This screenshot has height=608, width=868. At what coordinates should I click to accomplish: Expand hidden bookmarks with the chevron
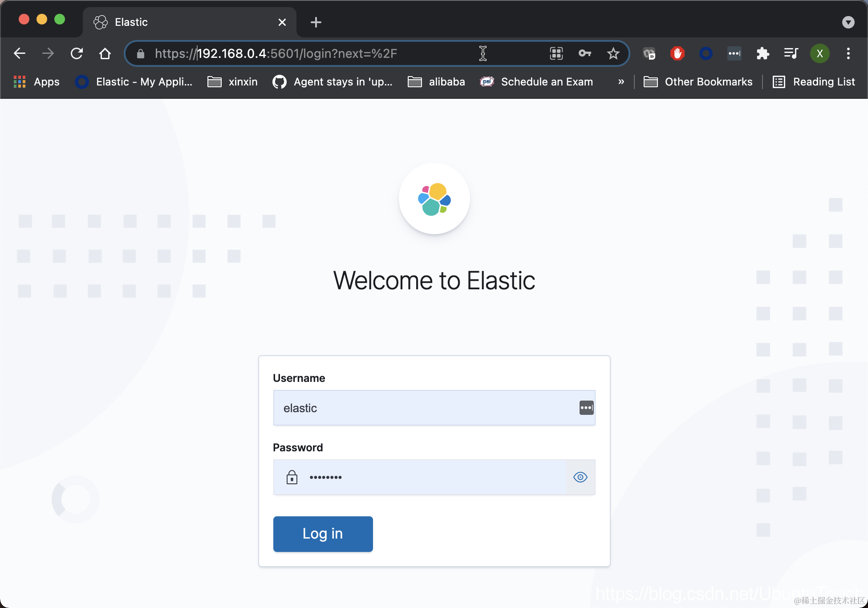[621, 82]
